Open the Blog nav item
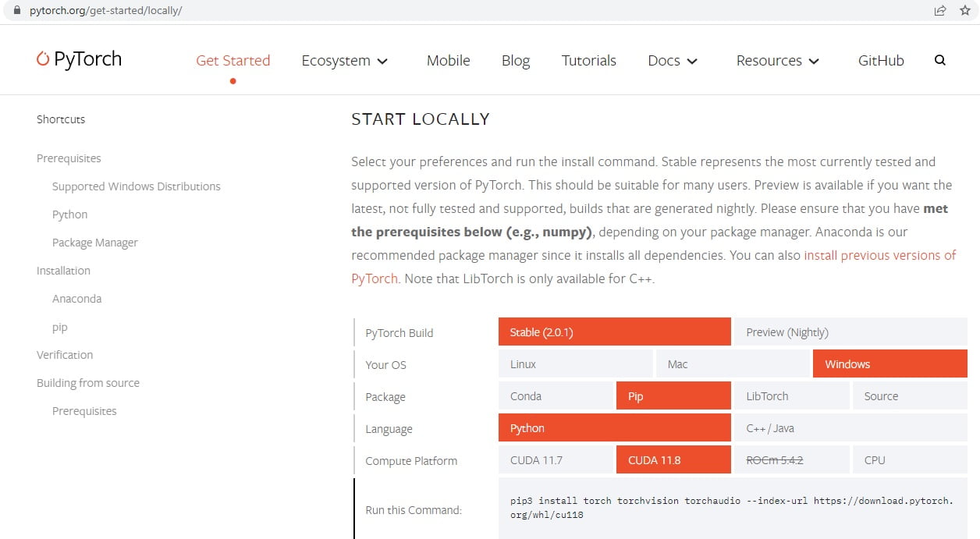 (x=516, y=60)
